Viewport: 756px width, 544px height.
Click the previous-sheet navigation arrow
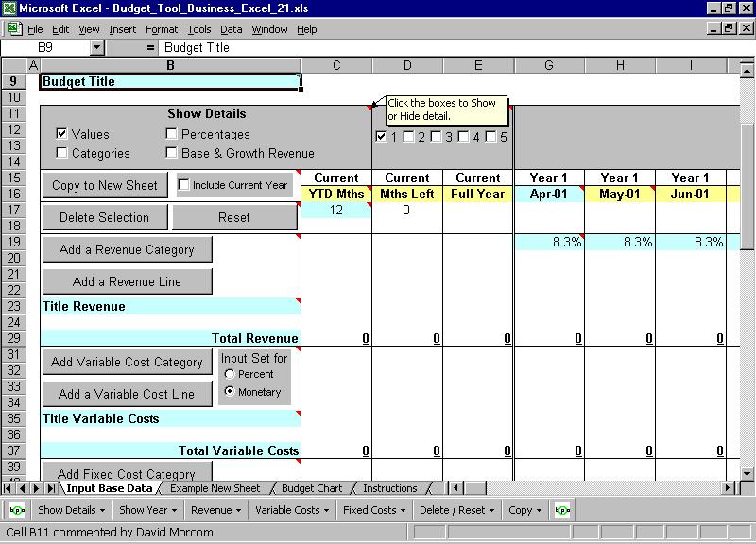tap(23, 489)
